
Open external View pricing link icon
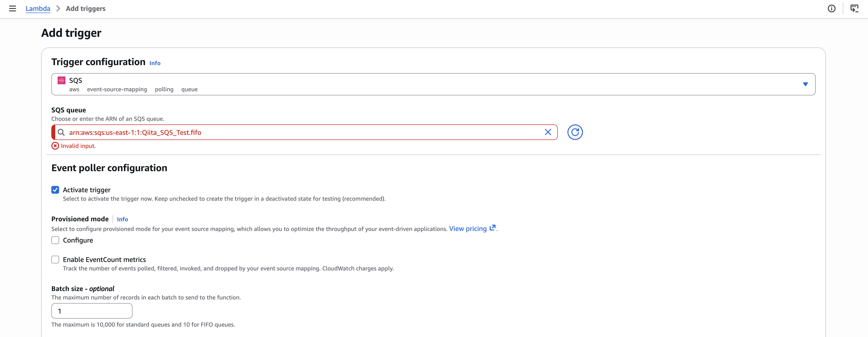coord(492,228)
